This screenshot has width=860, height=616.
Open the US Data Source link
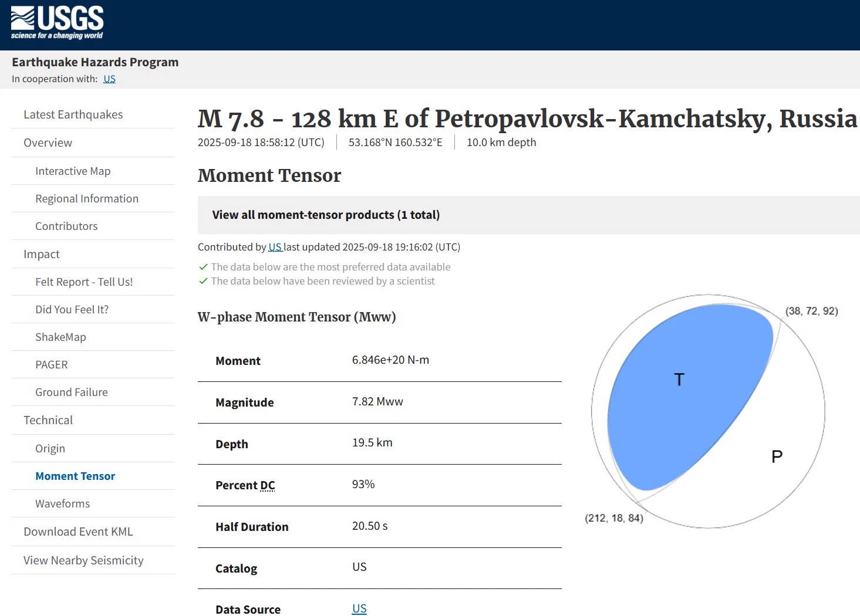coord(359,608)
